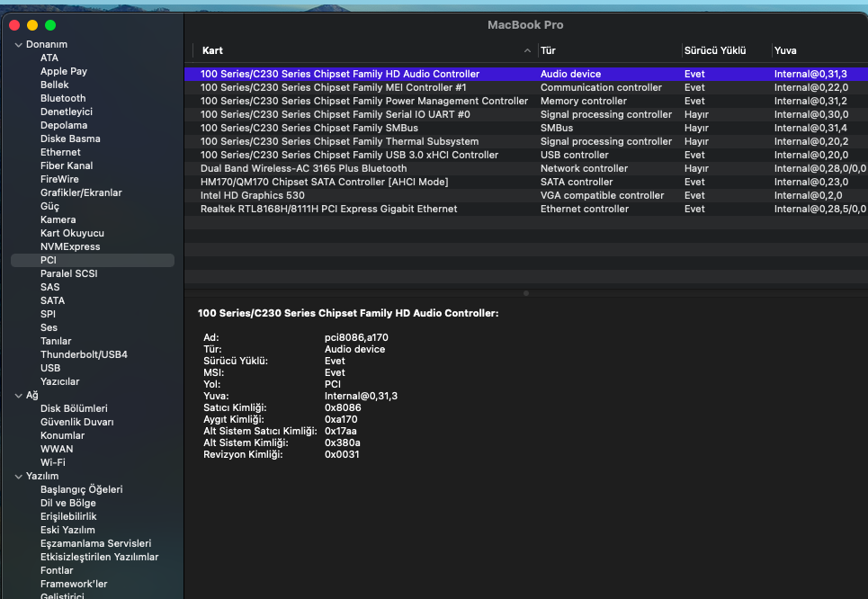Click the pane splitter divider handle
This screenshot has width=868, height=599.
pos(525,293)
